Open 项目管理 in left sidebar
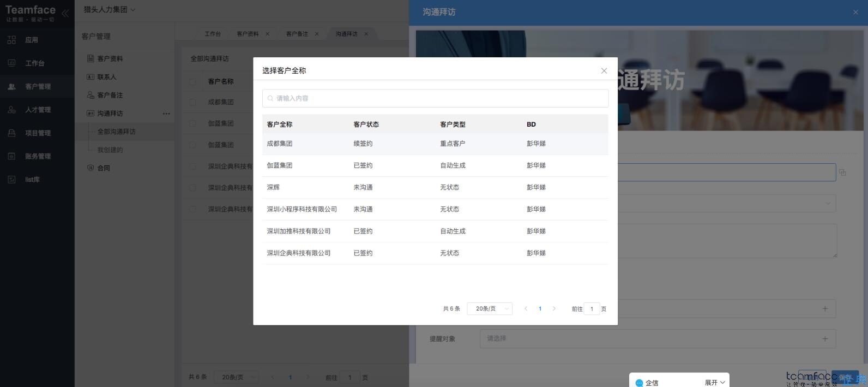868x387 pixels. 37,133
